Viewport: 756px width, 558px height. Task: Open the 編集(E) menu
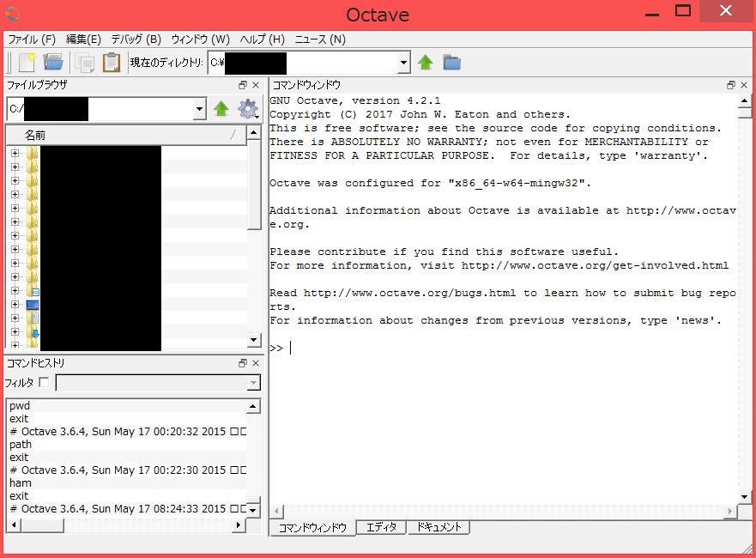point(83,39)
